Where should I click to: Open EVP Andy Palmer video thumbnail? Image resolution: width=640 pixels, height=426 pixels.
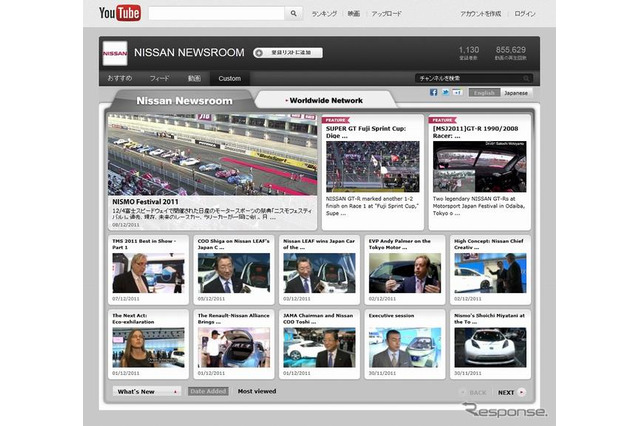click(405, 273)
